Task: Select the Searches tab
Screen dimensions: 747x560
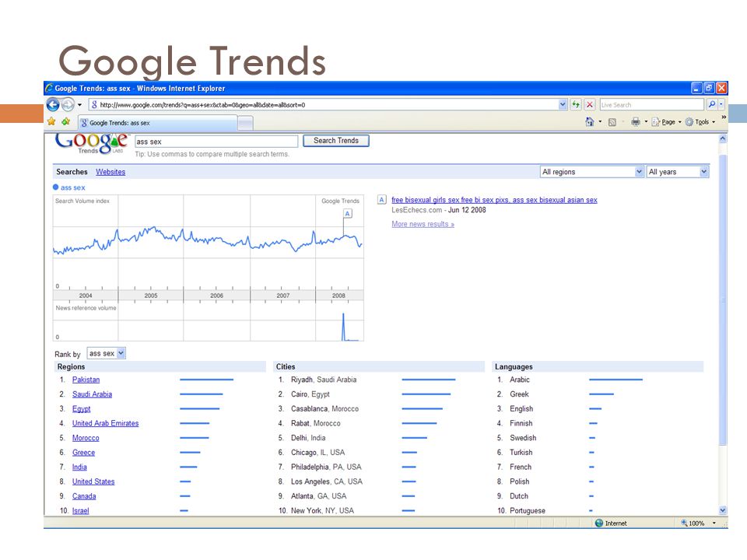Action: (x=72, y=172)
